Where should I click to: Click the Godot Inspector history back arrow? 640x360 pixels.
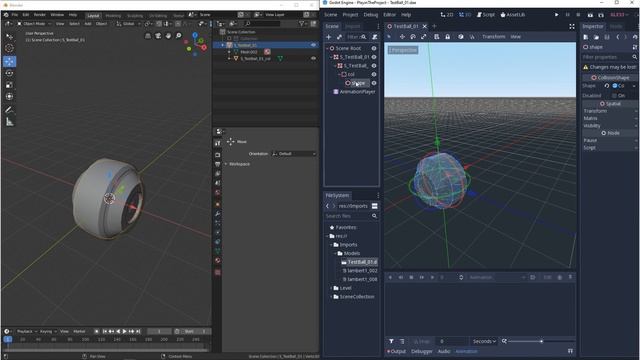coord(618,37)
